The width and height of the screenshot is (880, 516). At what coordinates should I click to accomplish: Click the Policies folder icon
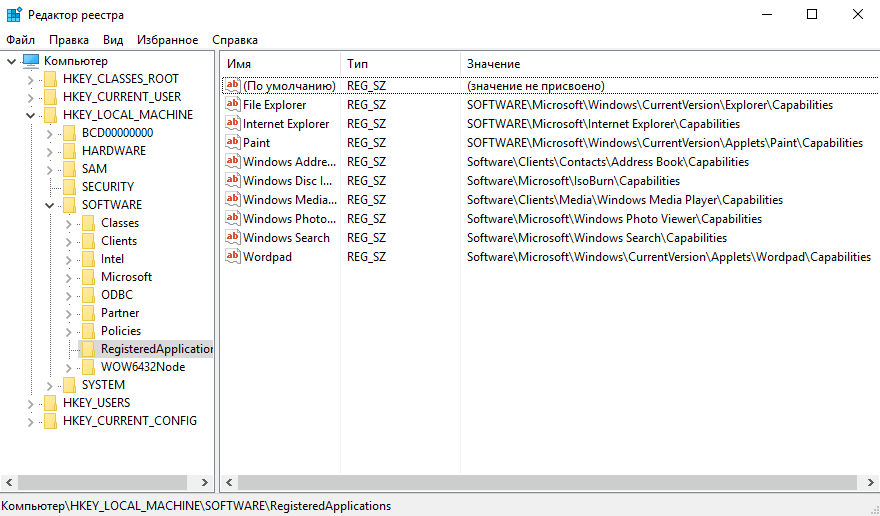[89, 331]
